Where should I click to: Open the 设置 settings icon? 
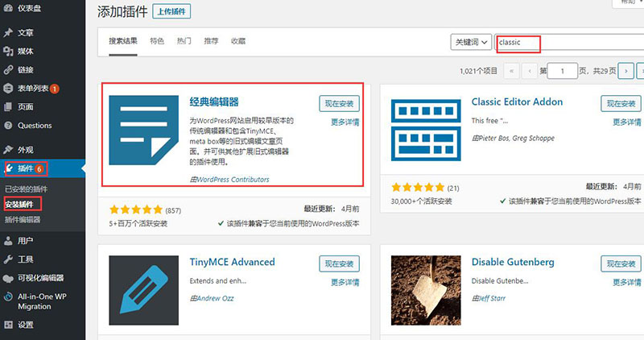pyautogui.click(x=8, y=325)
